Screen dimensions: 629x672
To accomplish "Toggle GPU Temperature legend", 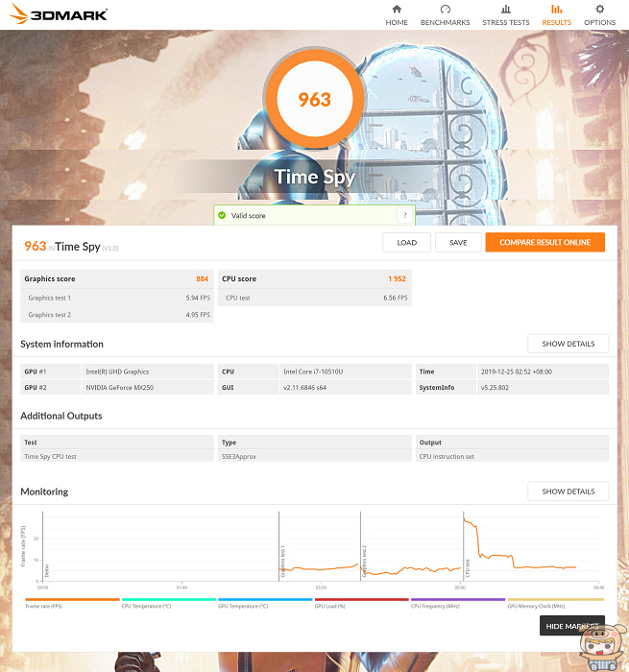I will (265, 604).
